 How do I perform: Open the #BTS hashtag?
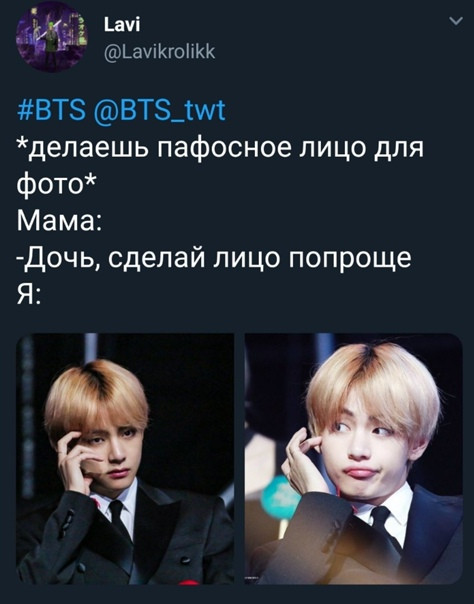click(x=52, y=111)
